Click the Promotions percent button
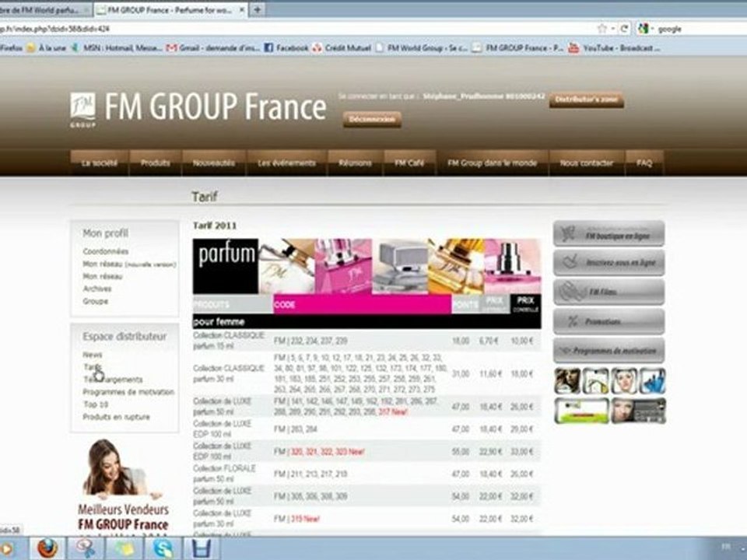Screen dimensions: 747x560 tap(608, 321)
